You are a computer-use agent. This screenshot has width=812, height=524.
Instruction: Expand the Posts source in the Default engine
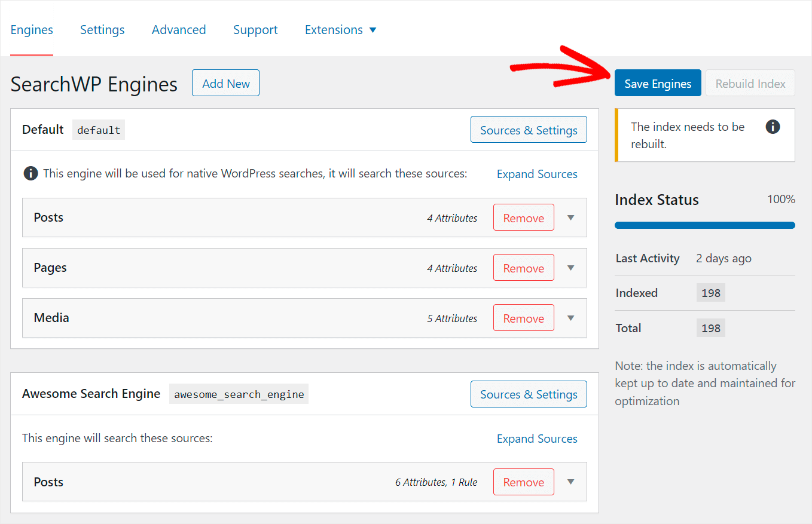pyautogui.click(x=570, y=218)
